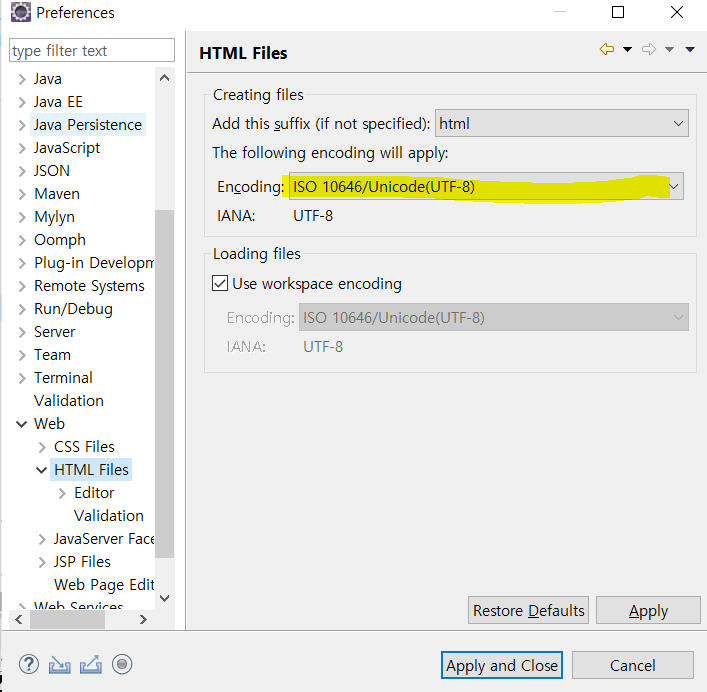707x692 pixels.
Task: Open forward history dropdown arrow
Action: pyautogui.click(x=670, y=49)
